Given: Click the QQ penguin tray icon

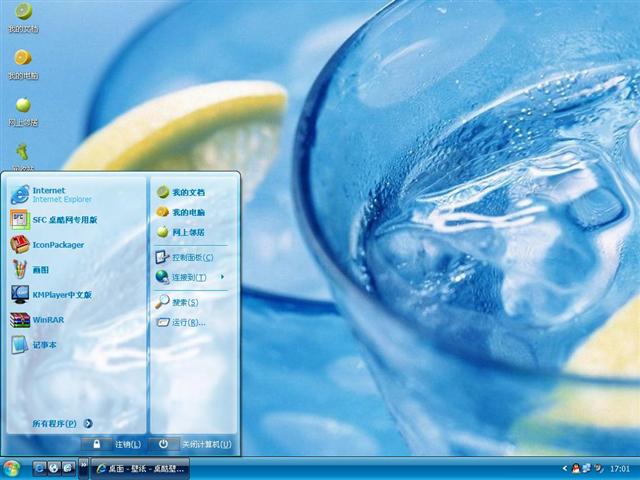Looking at the screenshot, I should click(x=576, y=468).
